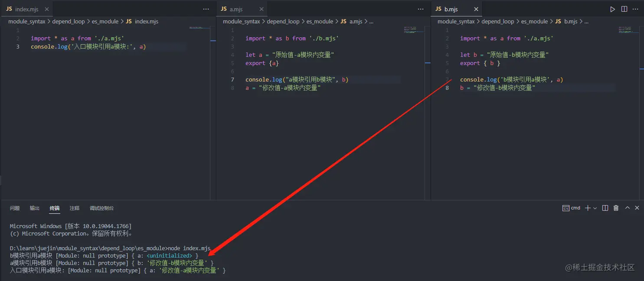Image resolution: width=644 pixels, height=281 pixels.
Task: Click the a = "修改值-a模块内变量" line
Action: pos(283,88)
